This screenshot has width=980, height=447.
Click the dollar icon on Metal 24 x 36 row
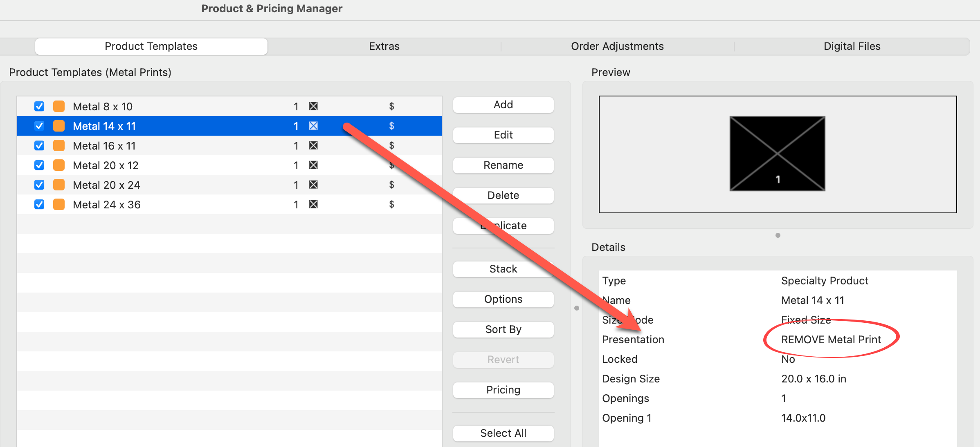(391, 204)
